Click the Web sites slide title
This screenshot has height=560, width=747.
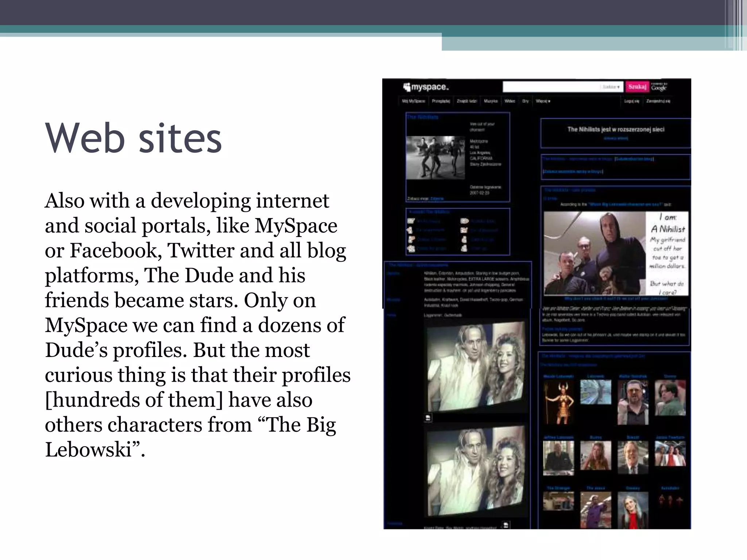pos(133,138)
